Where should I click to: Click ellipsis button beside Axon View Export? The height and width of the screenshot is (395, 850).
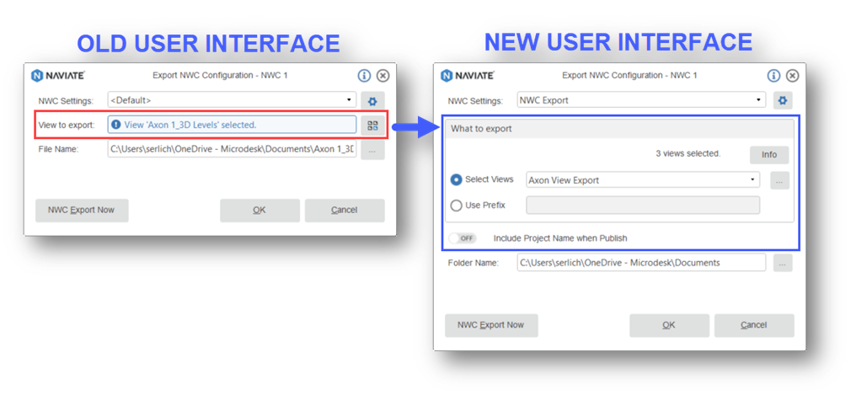tap(780, 180)
